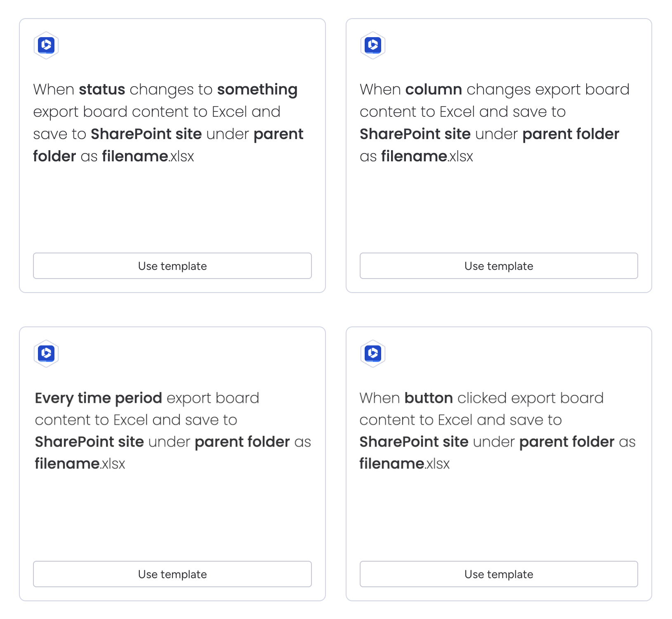Click 'filename' in button clicked template

point(392,464)
